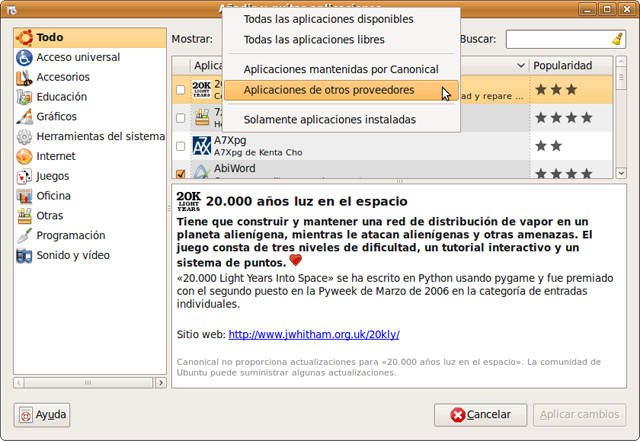Clear search with the broom icon
Image resolution: width=640 pixels, height=441 pixels.
coord(617,40)
